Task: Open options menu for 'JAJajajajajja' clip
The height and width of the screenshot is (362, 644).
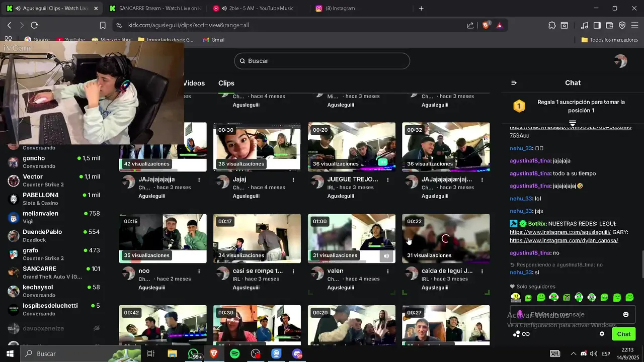Action: [x=199, y=179]
